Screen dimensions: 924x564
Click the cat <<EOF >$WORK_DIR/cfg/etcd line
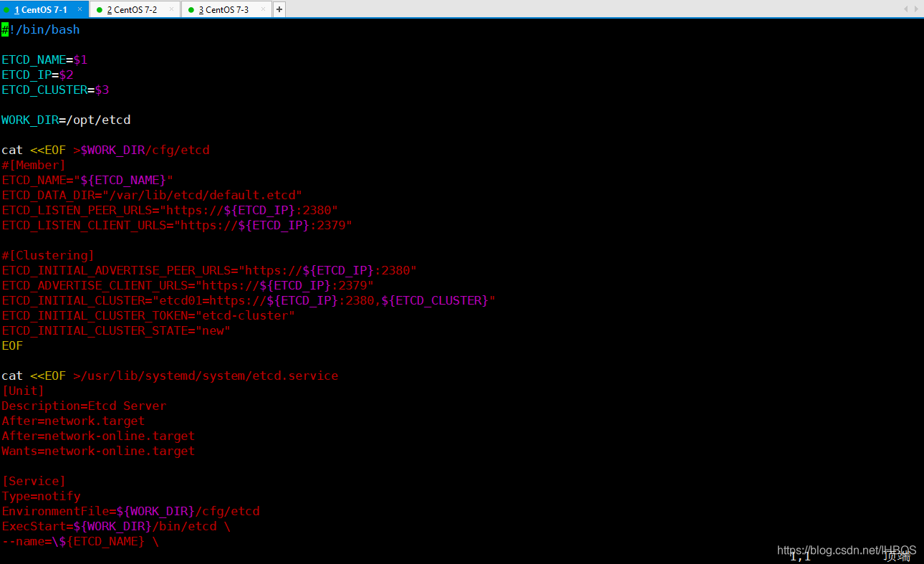[105, 150]
